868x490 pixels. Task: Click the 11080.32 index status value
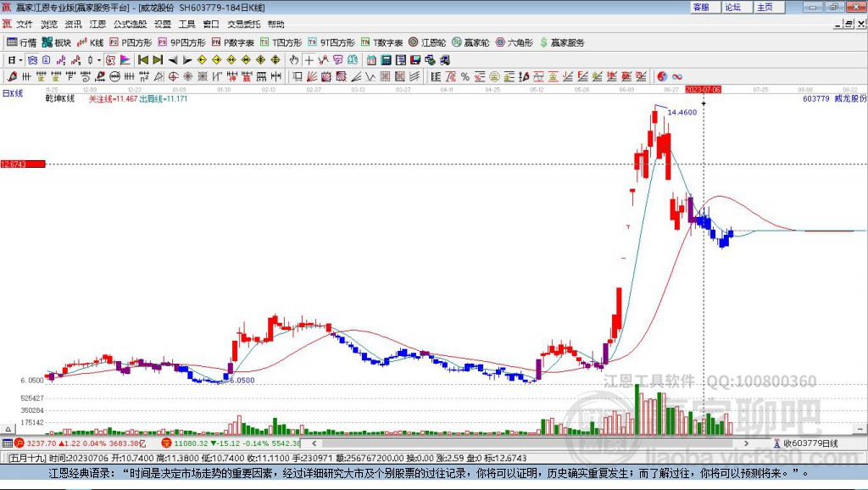tap(191, 443)
